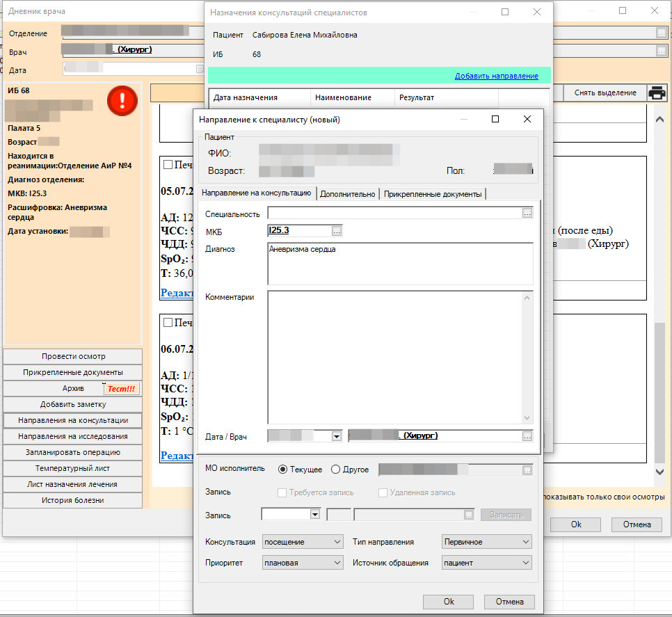Click Дата назначения column header
This screenshot has width=672, height=617.
point(259,97)
